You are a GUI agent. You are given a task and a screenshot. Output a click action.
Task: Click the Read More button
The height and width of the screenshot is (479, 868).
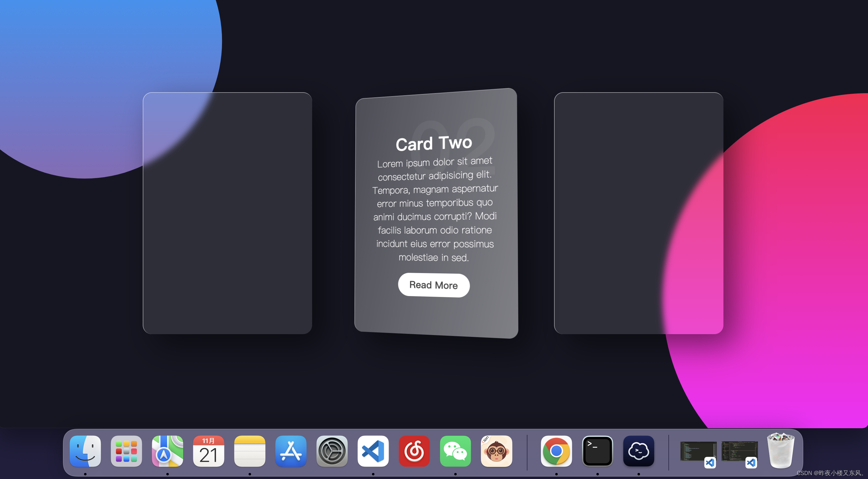(434, 285)
